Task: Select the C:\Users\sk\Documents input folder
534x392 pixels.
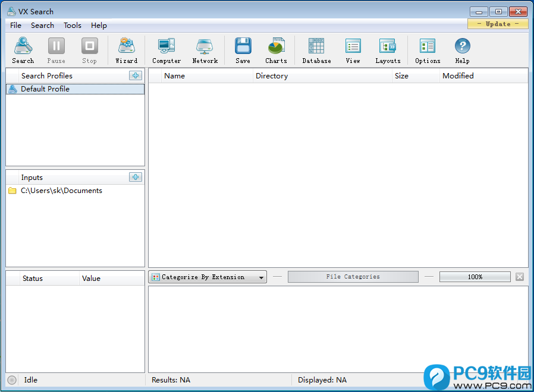Action: (76, 191)
